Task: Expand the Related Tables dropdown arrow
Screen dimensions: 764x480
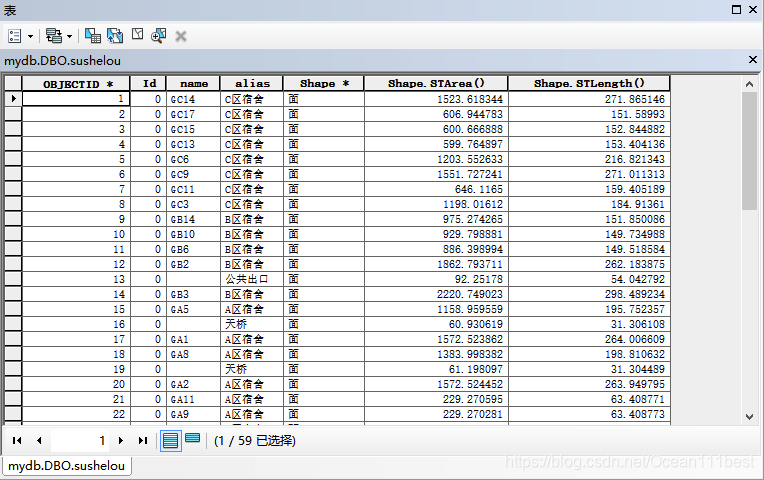Action: [69, 37]
